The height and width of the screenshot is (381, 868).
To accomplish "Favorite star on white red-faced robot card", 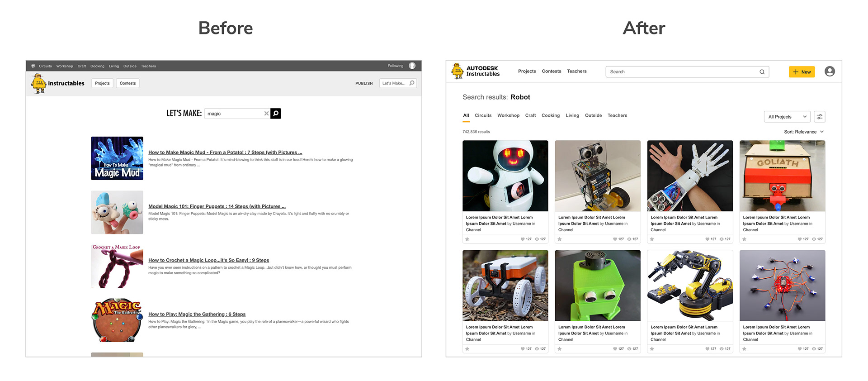I will [x=467, y=239].
